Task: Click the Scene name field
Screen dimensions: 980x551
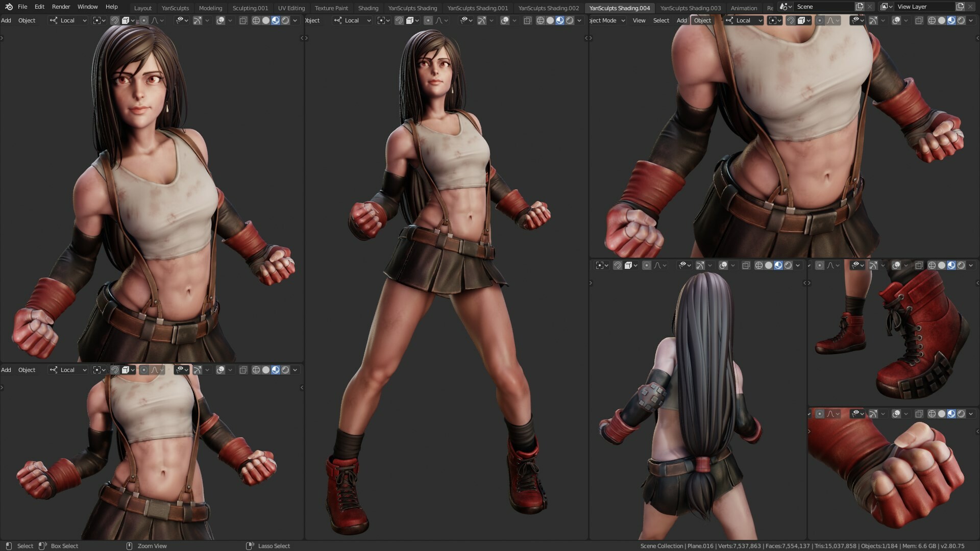Action: pos(824,7)
